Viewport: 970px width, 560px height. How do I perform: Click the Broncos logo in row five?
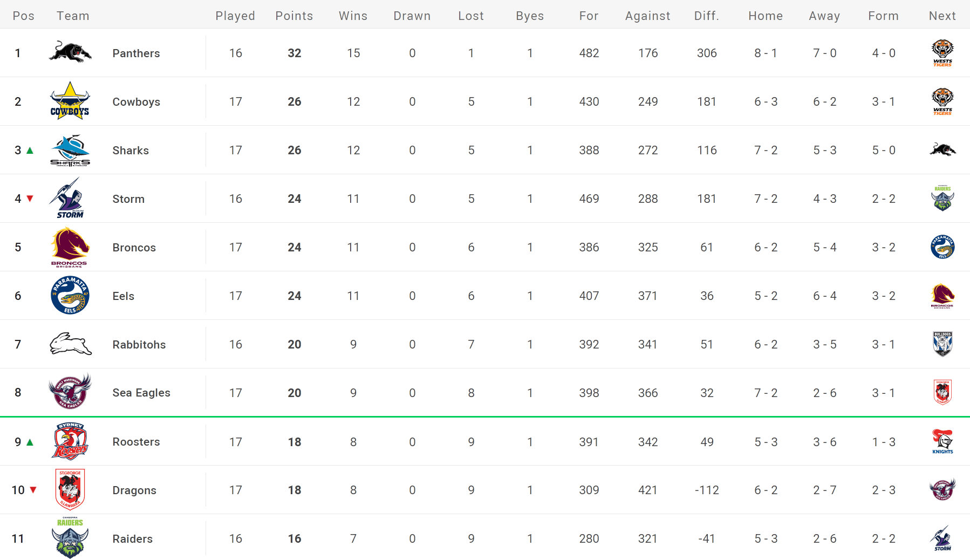point(70,247)
